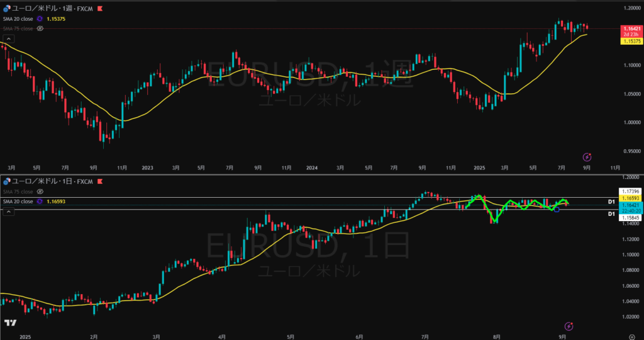Click purple refresh icon beside daily SMA 20
Screen dimensions: 644x340
pyautogui.click(x=40, y=201)
